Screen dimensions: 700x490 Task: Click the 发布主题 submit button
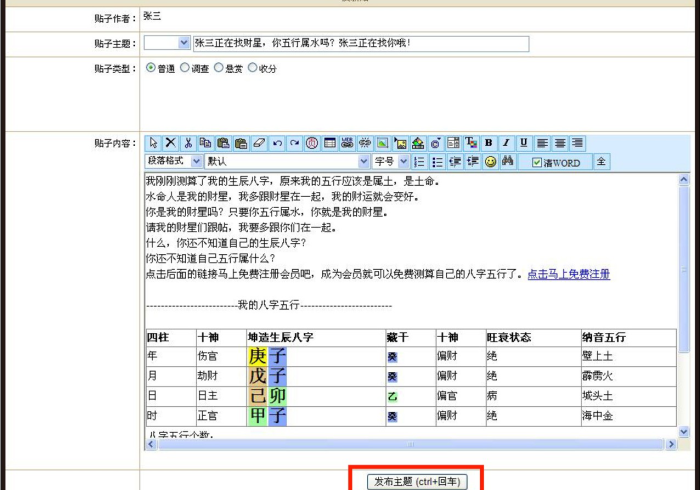coord(416,481)
